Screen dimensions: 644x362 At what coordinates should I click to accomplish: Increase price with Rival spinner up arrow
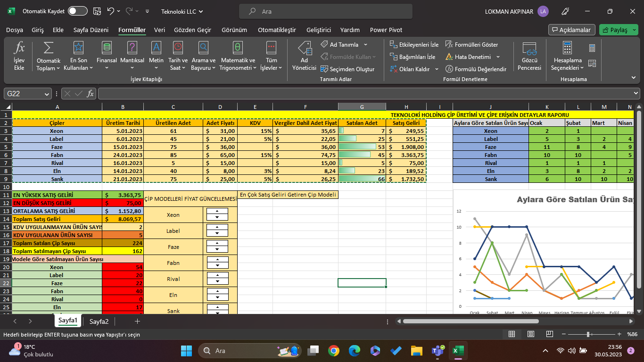click(x=217, y=275)
